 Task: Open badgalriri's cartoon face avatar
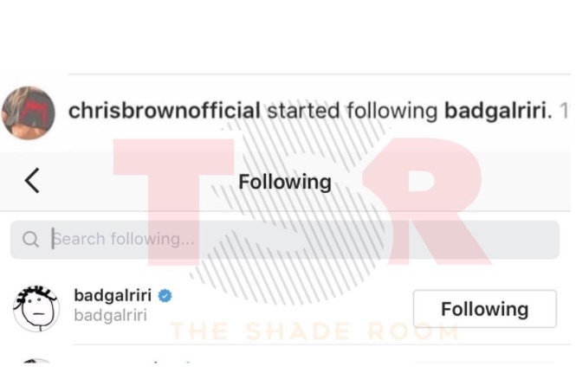tap(36, 308)
